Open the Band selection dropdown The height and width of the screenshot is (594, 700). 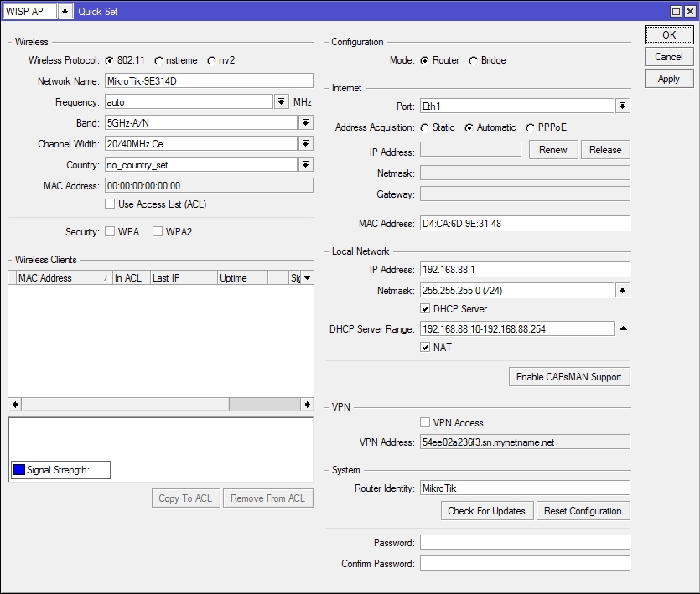(x=305, y=123)
